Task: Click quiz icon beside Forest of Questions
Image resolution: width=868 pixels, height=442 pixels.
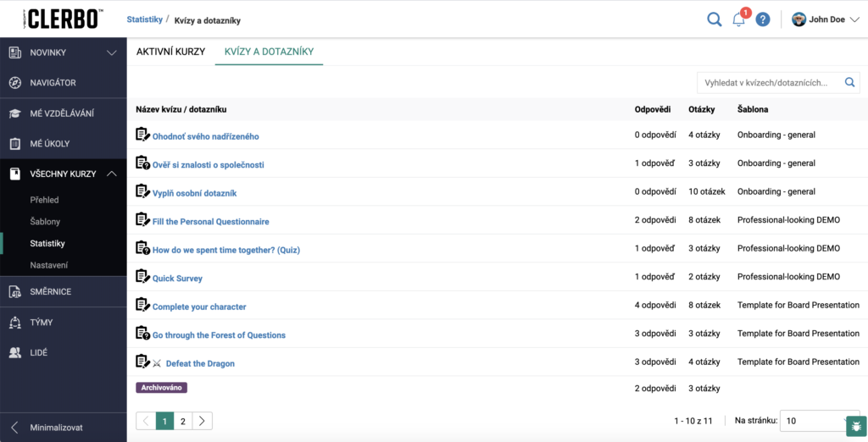Action: click(142, 333)
